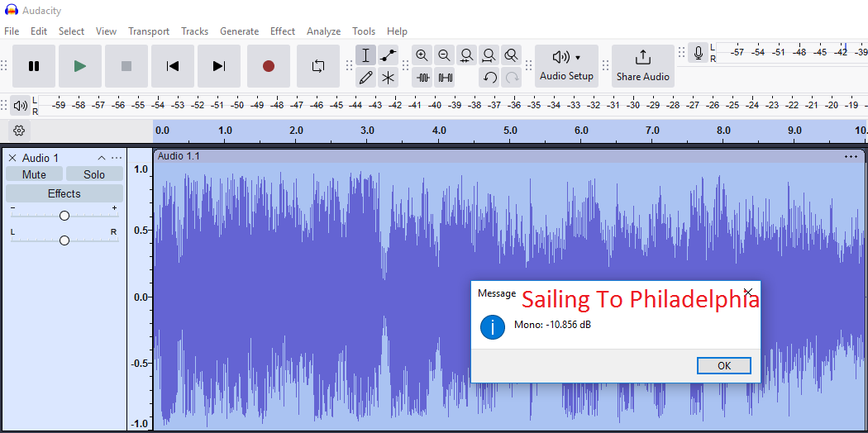Open the Audio 1.1 clip options menu
The image size is (868, 433).
tap(851, 156)
